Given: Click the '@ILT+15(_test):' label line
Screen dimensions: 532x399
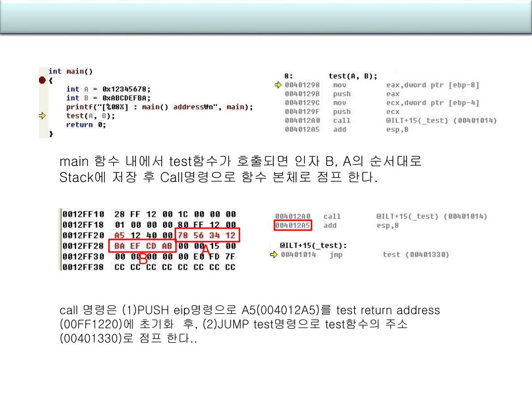Looking at the screenshot, I should tap(313, 245).
